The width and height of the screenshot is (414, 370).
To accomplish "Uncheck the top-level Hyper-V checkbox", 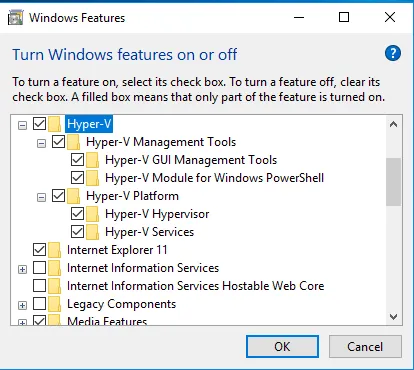I will [39, 124].
